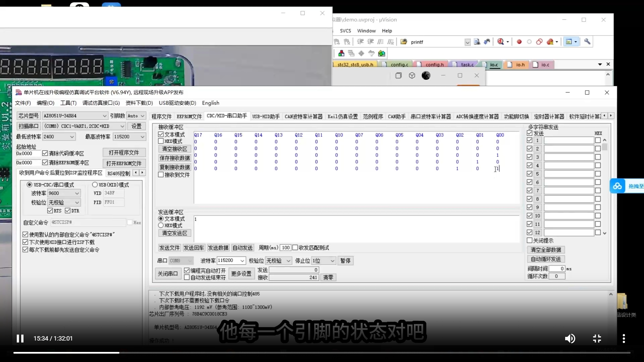Click the 打开程序文件 button
This screenshot has width=644, height=362.
click(x=124, y=153)
